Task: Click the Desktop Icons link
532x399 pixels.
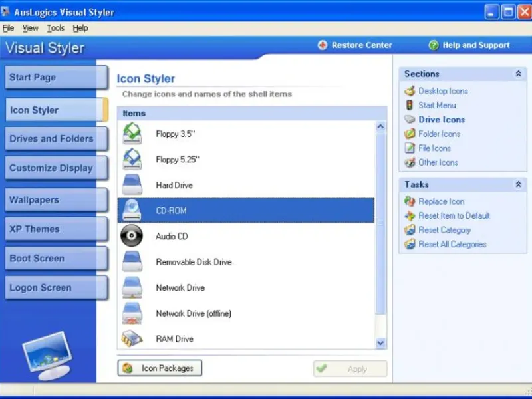Action: pyautogui.click(x=443, y=91)
